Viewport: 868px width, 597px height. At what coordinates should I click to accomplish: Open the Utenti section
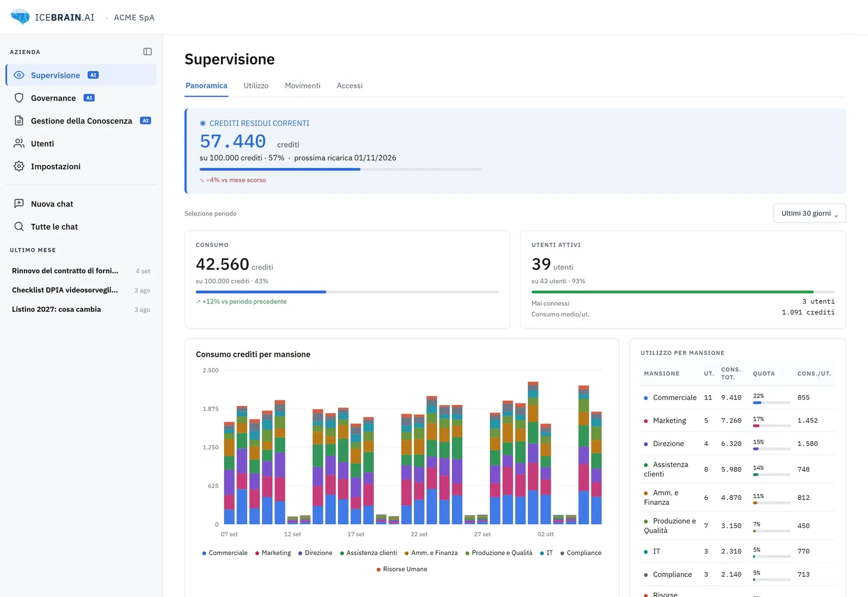point(81,143)
